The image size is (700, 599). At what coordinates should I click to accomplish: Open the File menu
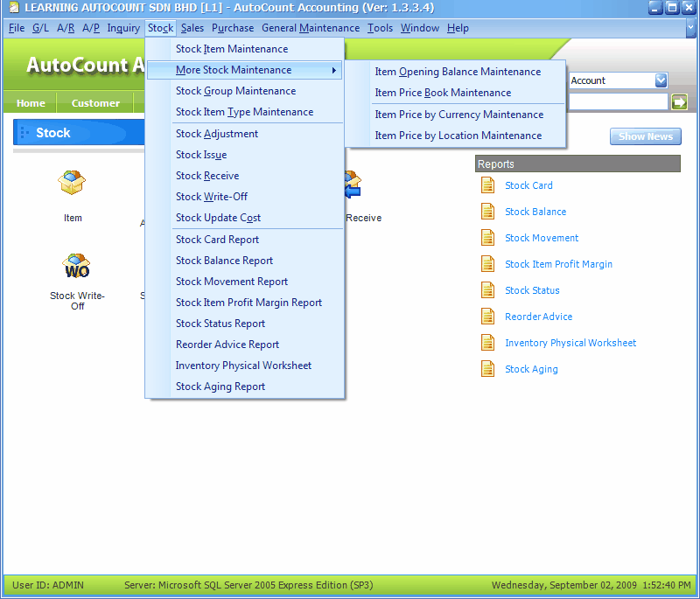(x=17, y=28)
